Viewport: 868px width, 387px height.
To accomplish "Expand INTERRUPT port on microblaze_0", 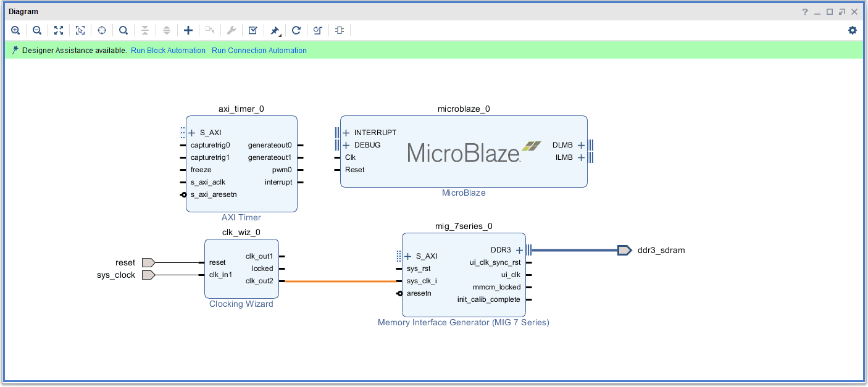I will (x=346, y=133).
